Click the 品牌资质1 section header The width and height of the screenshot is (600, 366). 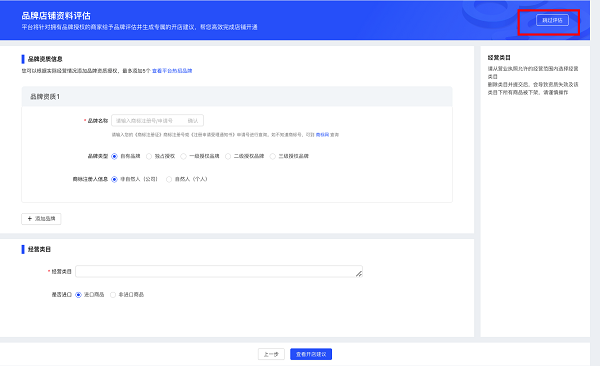237,96
